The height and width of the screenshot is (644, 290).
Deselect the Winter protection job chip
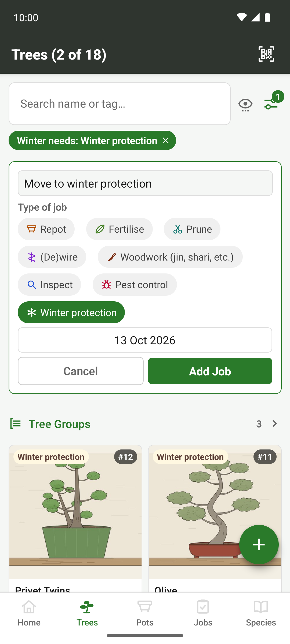pyautogui.click(x=71, y=312)
